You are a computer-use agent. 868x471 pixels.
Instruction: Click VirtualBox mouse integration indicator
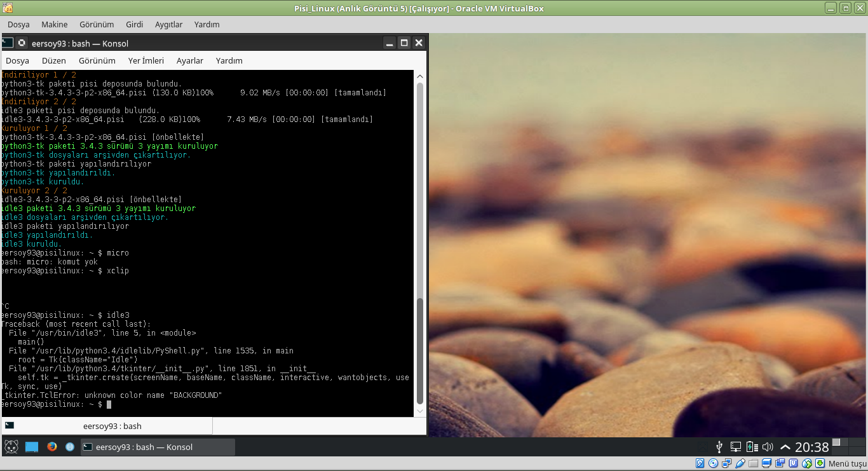pyautogui.click(x=807, y=463)
